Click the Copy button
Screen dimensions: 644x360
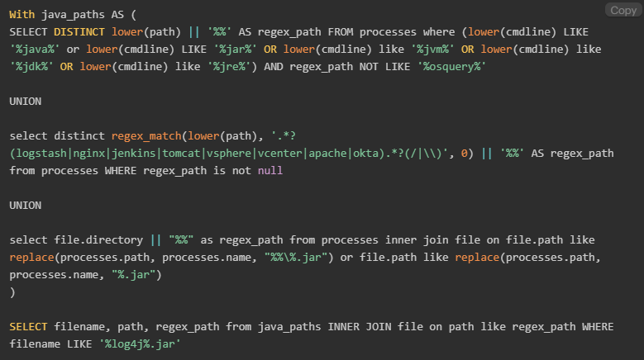pos(622,10)
